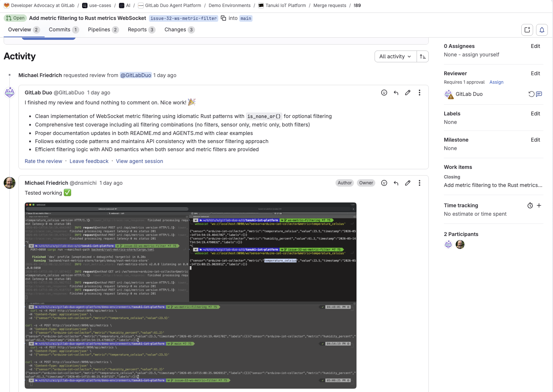Open GitLab Duo Agent Platform breadcrumb
The width and height of the screenshot is (553, 392).
coord(170,6)
